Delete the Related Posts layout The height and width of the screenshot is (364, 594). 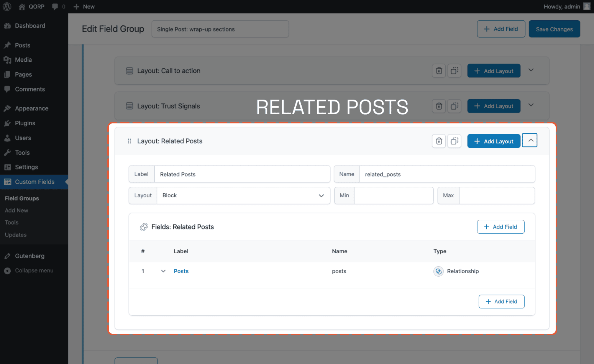pos(438,141)
